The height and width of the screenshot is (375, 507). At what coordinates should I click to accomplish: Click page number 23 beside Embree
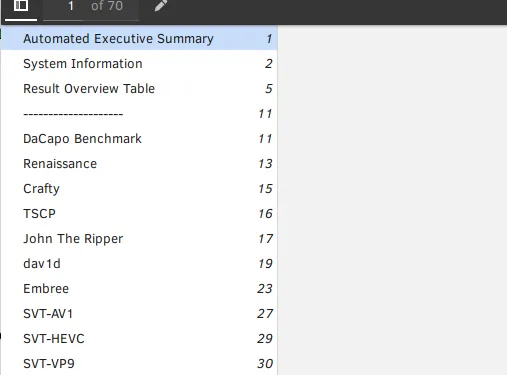click(265, 289)
